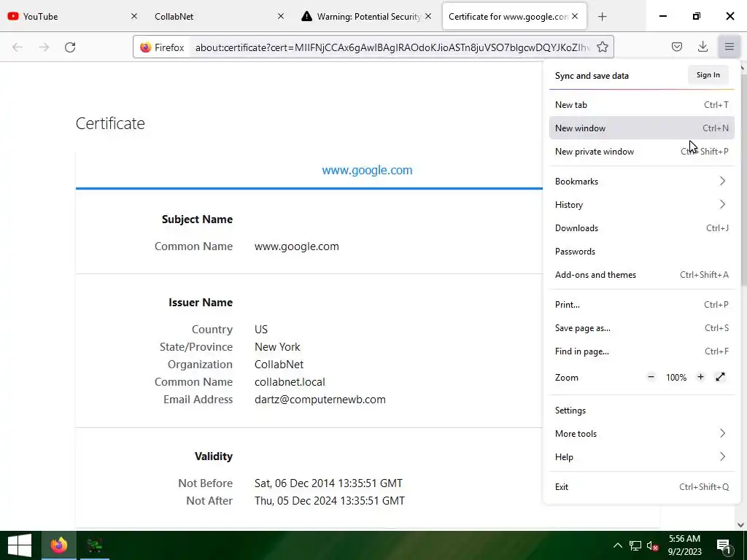Click the Not After date value
Screen dimensions: 747x560
330,501
